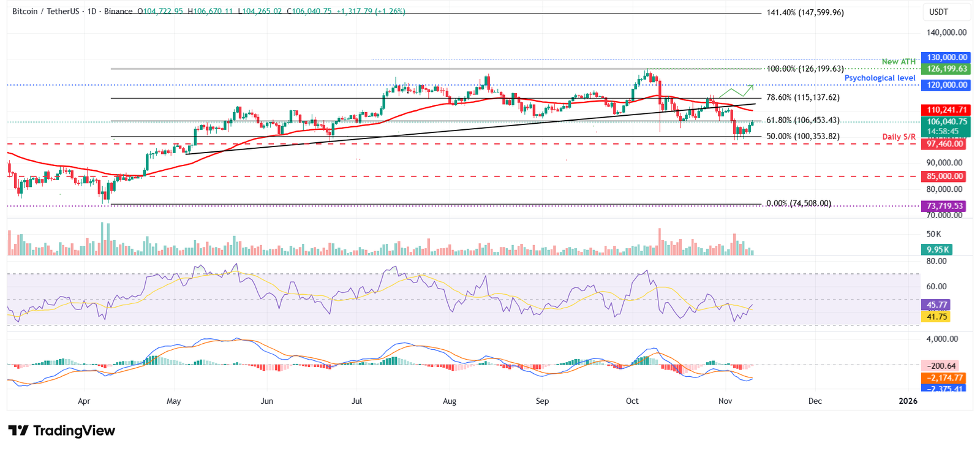Select the 97,460.00 Daily S/R price tag

[x=945, y=144]
